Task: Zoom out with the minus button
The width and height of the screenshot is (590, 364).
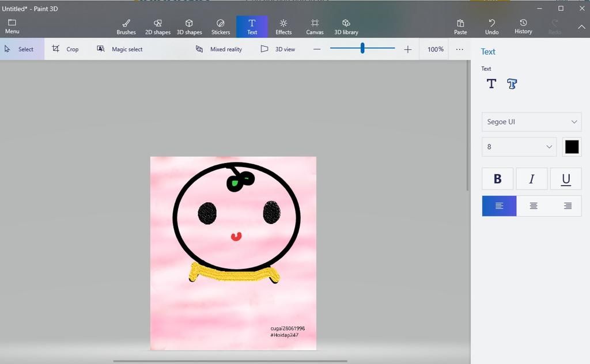Action: click(317, 50)
